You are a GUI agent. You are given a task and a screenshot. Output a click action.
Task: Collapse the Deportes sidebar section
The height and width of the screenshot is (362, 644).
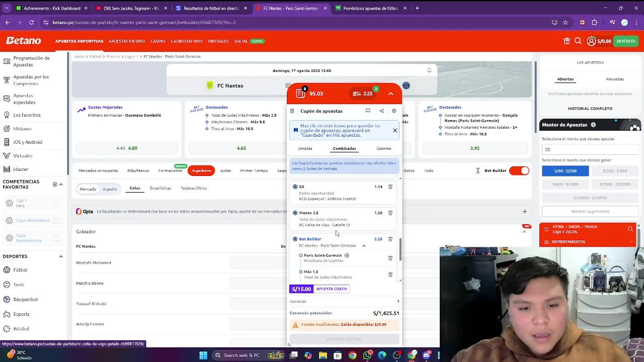point(61,256)
